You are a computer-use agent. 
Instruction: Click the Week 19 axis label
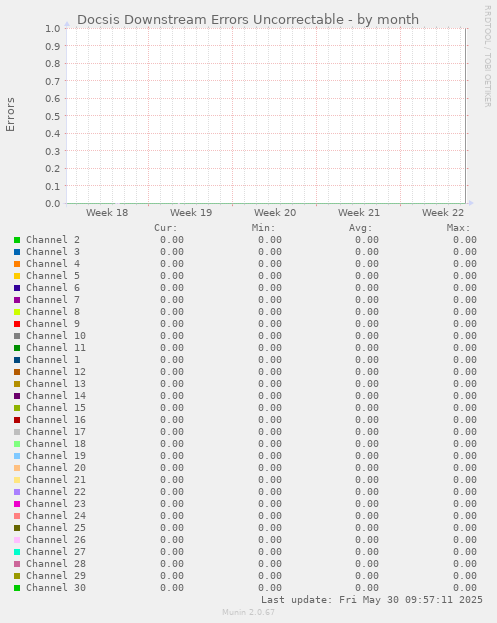click(191, 213)
